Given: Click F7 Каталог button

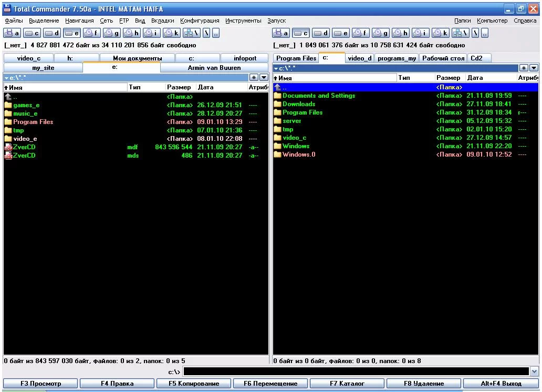Looking at the screenshot, I should (x=347, y=384).
